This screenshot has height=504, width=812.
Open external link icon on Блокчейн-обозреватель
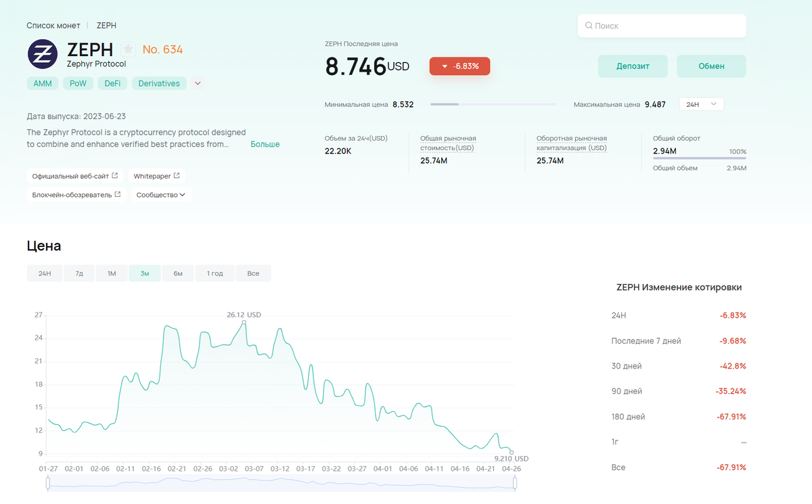point(118,194)
